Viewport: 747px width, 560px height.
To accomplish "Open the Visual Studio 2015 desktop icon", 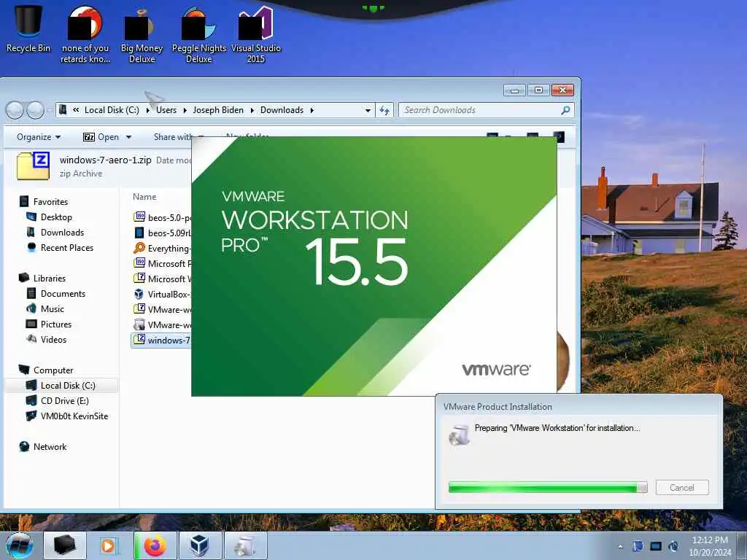I will (x=256, y=36).
